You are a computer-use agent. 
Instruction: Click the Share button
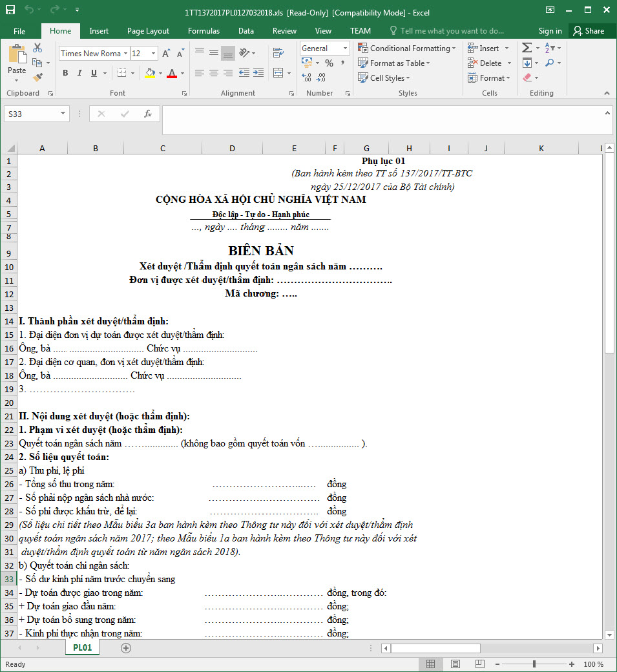click(x=589, y=31)
